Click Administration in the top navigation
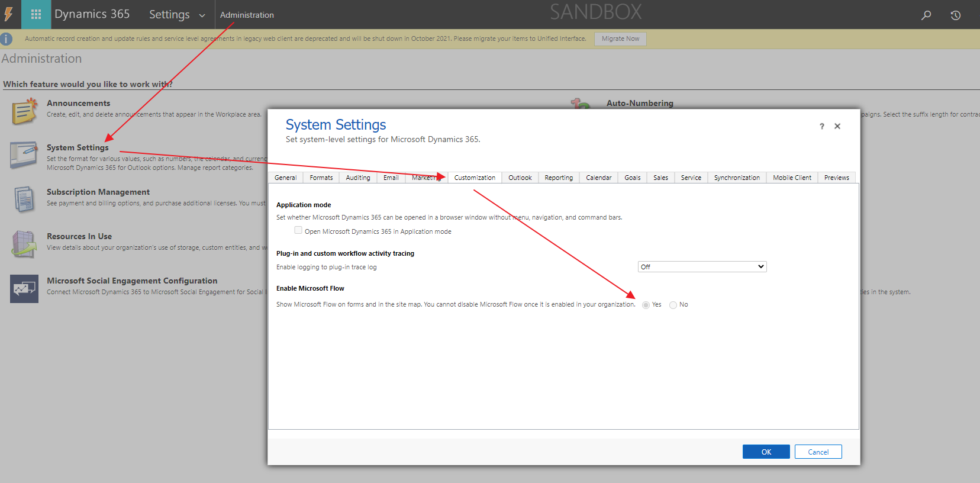980x483 pixels. (x=247, y=15)
